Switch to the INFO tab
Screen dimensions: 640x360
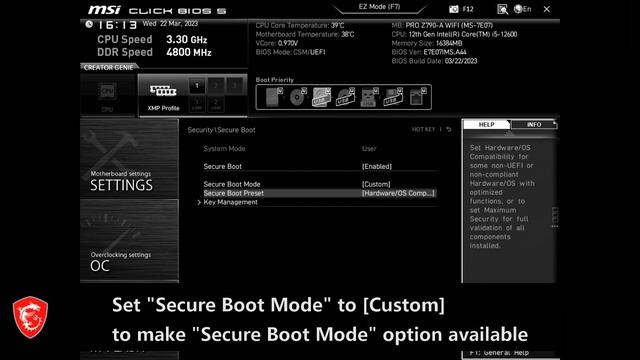pos(534,124)
